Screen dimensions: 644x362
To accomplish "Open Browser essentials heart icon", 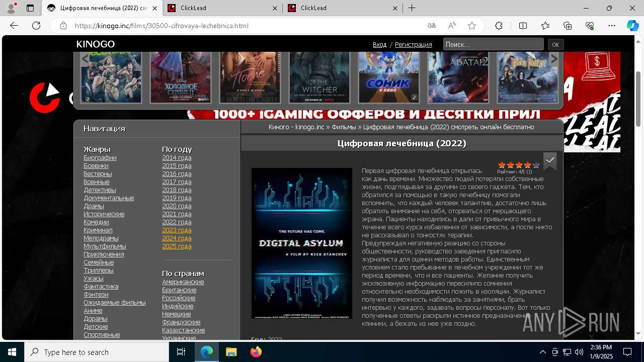I will click(590, 26).
